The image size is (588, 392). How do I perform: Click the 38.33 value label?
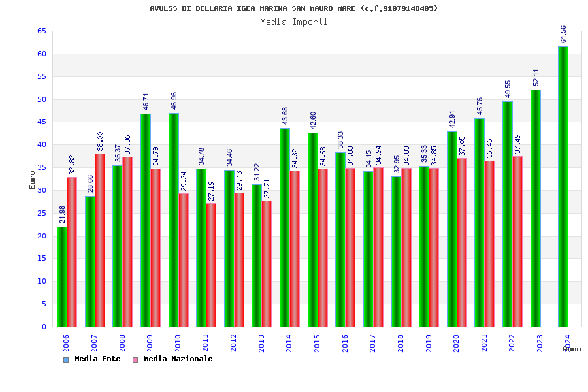340,140
